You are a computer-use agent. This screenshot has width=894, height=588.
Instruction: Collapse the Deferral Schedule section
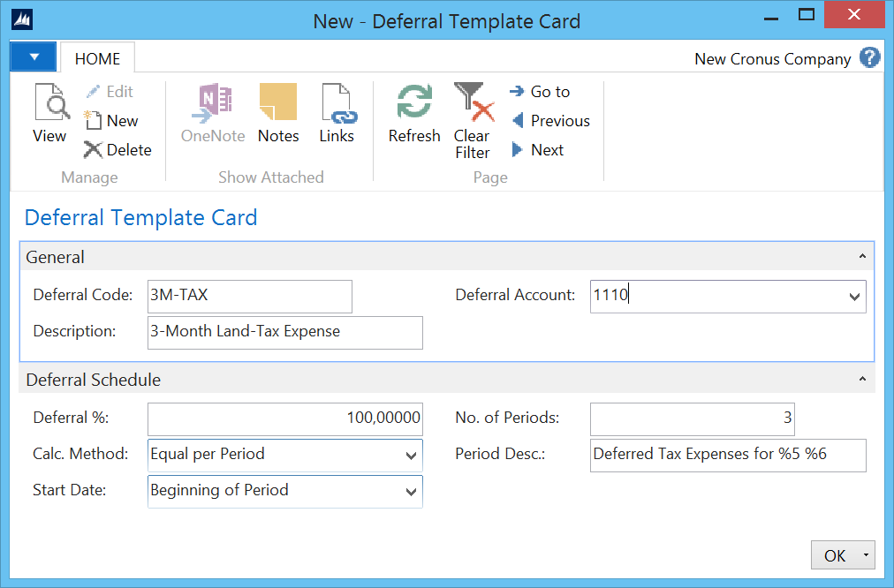(x=863, y=379)
